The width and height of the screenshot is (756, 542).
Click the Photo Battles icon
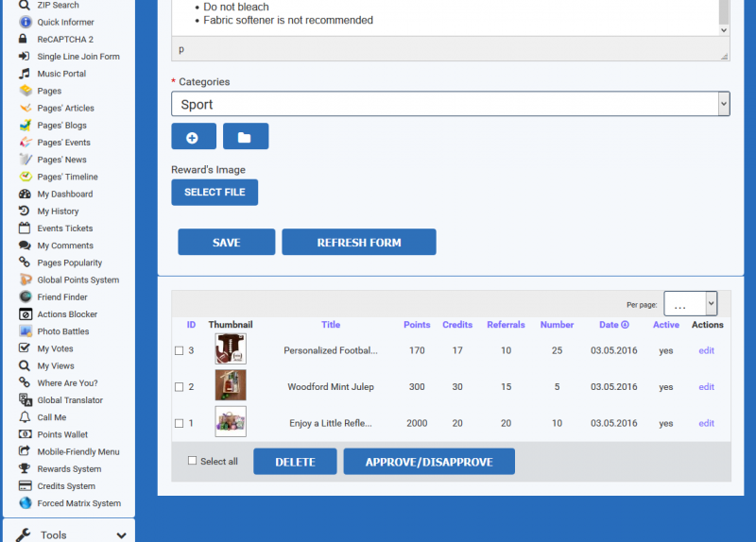26,331
